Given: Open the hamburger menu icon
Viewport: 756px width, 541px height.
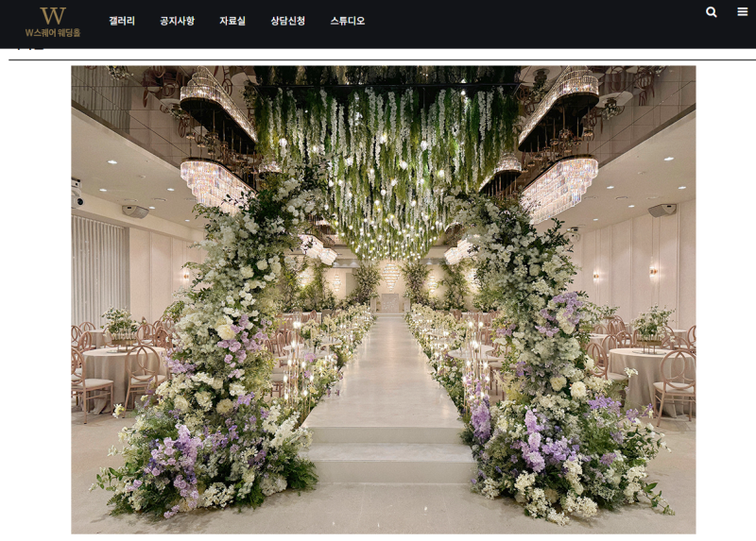Looking at the screenshot, I should coord(743,11).
